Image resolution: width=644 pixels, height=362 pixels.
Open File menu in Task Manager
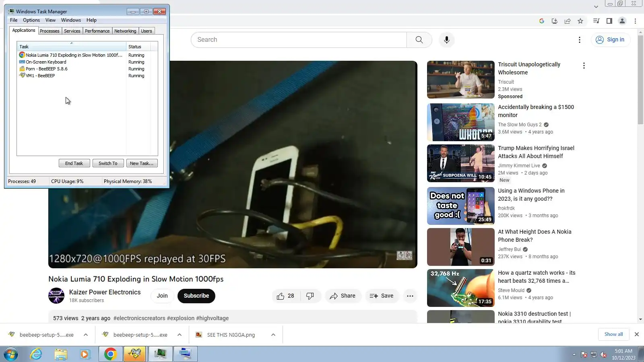[14, 20]
